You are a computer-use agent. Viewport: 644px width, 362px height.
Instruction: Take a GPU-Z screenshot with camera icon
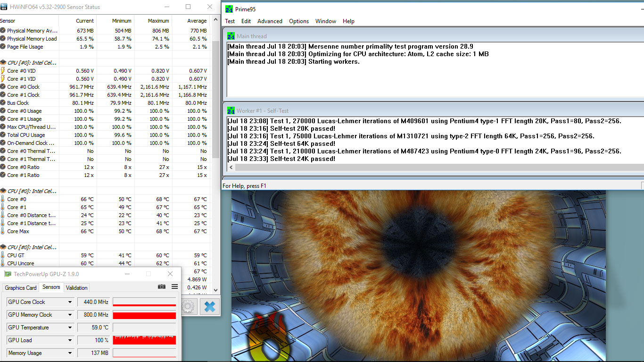pyautogui.click(x=162, y=286)
